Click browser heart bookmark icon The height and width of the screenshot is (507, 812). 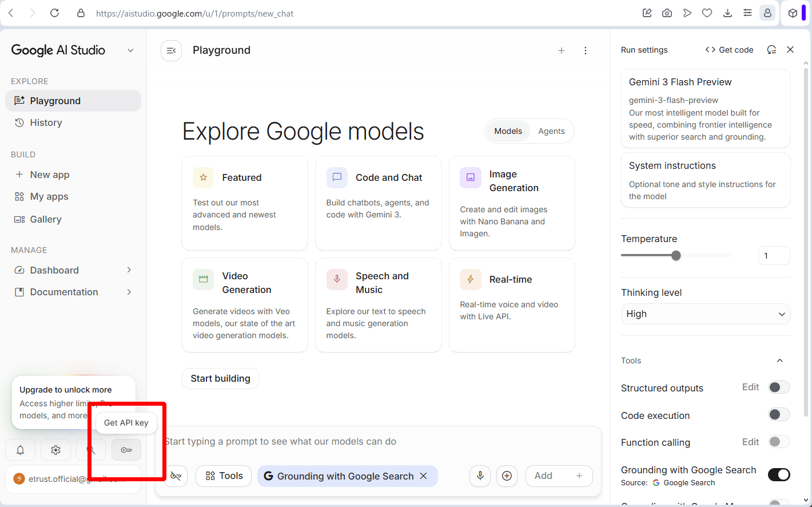[707, 13]
